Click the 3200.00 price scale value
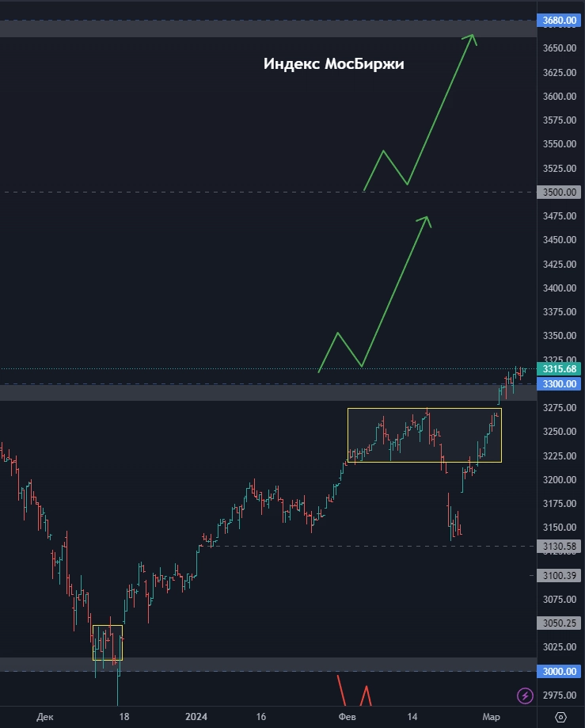Screen dimensions: 585x728 560,480
